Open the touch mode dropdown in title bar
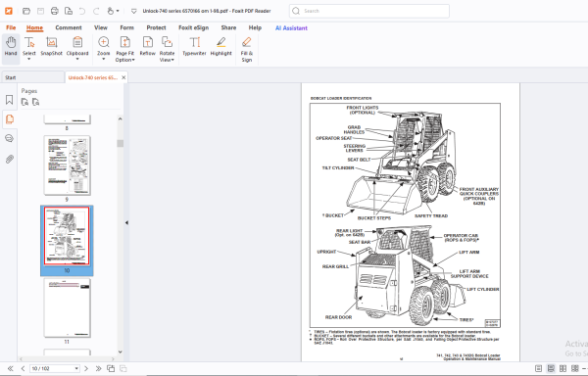 pyautogui.click(x=118, y=11)
